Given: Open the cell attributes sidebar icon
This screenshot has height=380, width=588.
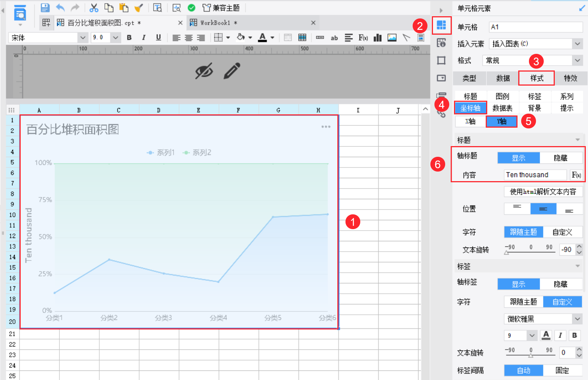Looking at the screenshot, I should tap(441, 43).
